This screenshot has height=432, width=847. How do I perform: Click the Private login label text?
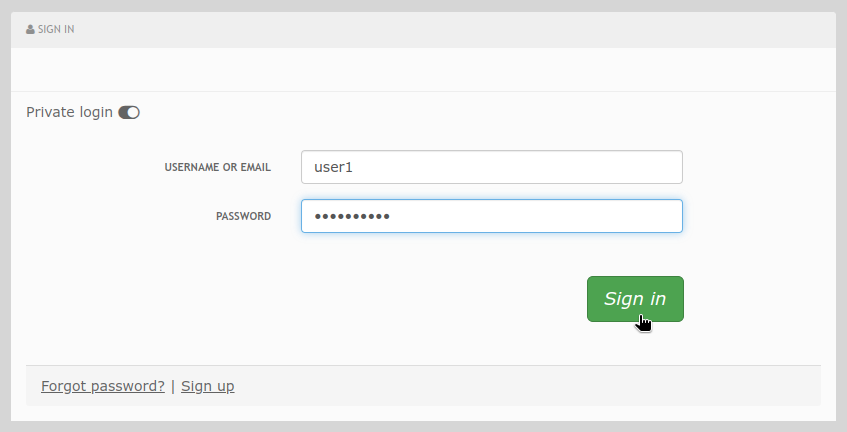coord(69,112)
